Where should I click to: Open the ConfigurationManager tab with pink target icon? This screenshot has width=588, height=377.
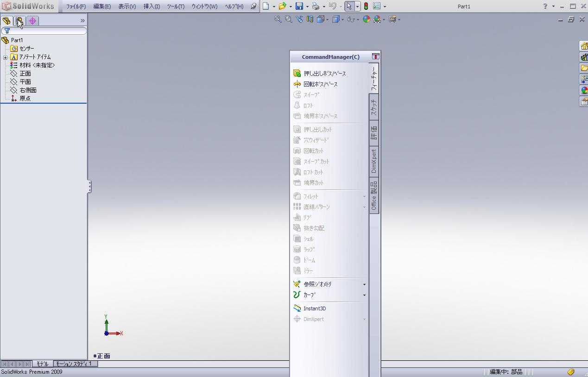pyautogui.click(x=32, y=21)
